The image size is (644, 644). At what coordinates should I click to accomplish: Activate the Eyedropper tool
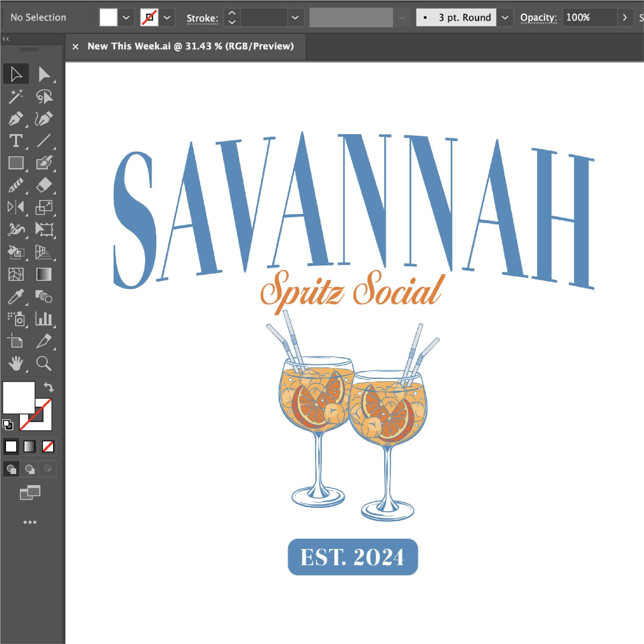tap(16, 297)
